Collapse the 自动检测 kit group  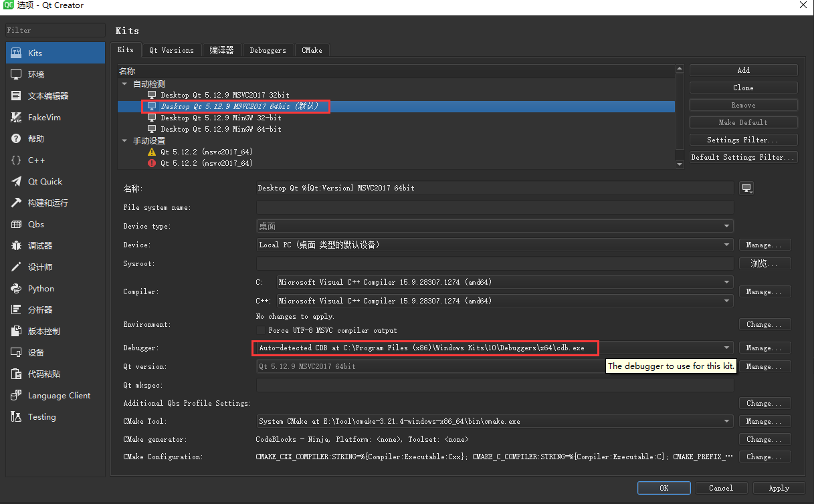point(124,83)
